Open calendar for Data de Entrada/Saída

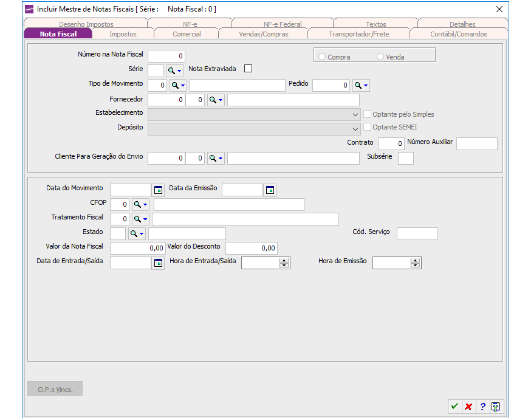tap(159, 263)
